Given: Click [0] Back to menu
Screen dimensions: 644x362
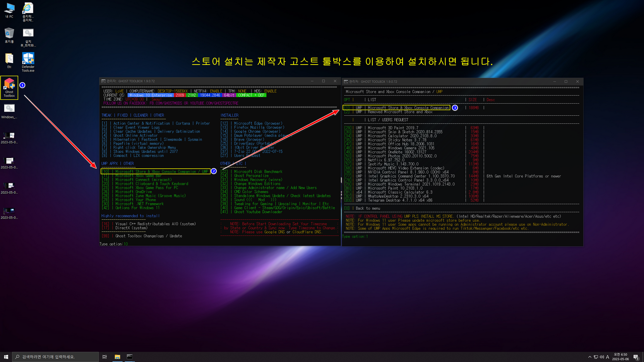Looking at the screenshot, I should pos(362,208).
